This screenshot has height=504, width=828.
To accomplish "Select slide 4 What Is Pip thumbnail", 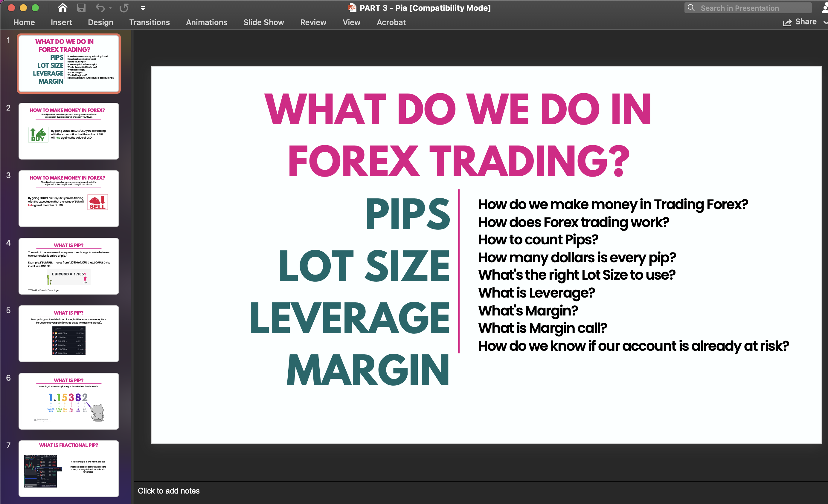I will (x=68, y=266).
